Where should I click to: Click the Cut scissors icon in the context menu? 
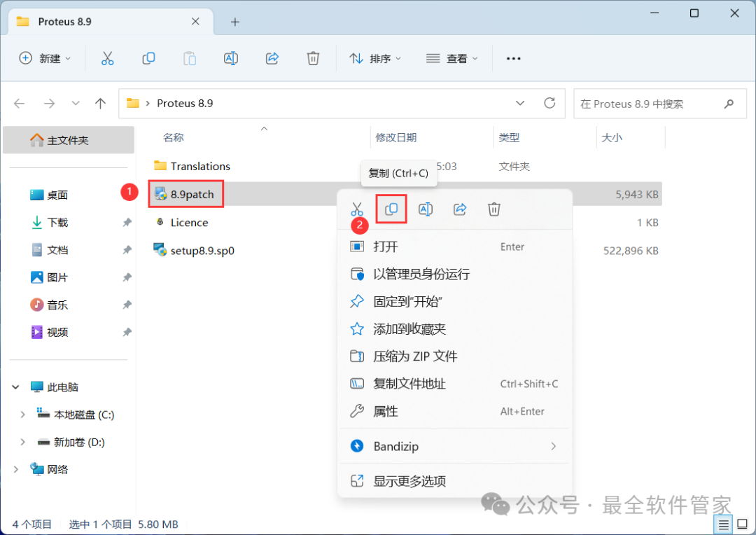pos(357,209)
